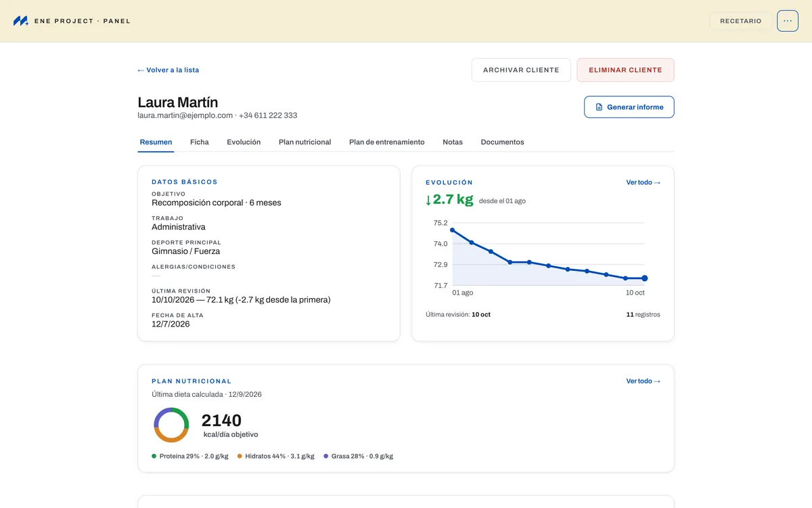
Task: Click the ENE Project logo icon
Action: (x=21, y=21)
